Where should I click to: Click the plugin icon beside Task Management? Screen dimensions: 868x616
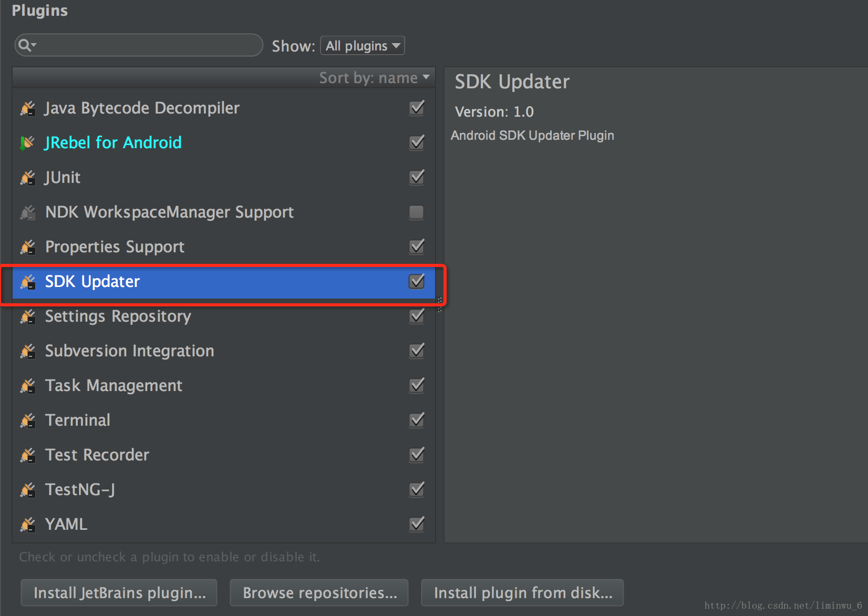pyautogui.click(x=28, y=386)
